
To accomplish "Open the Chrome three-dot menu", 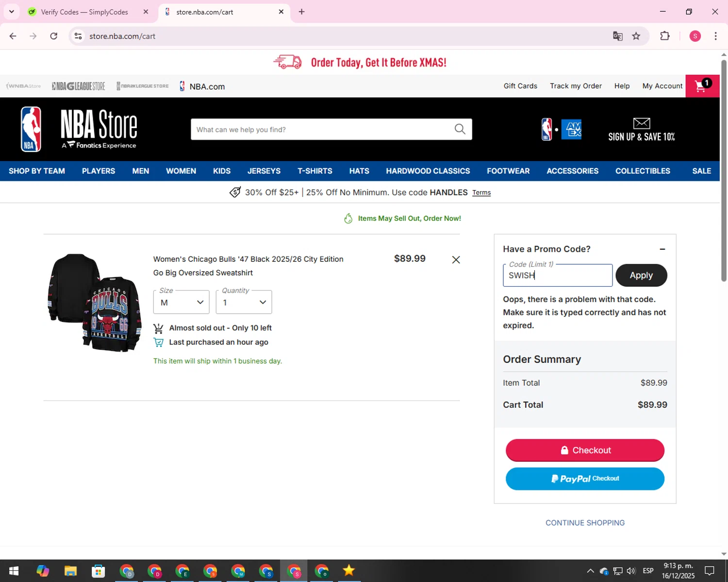I will click(715, 36).
